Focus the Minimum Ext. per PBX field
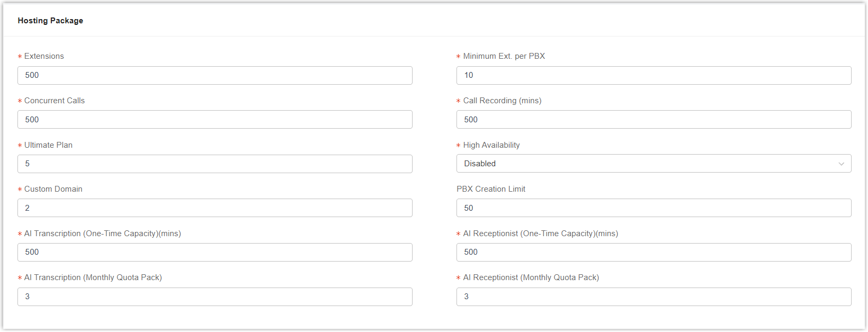The width and height of the screenshot is (868, 332). point(654,75)
